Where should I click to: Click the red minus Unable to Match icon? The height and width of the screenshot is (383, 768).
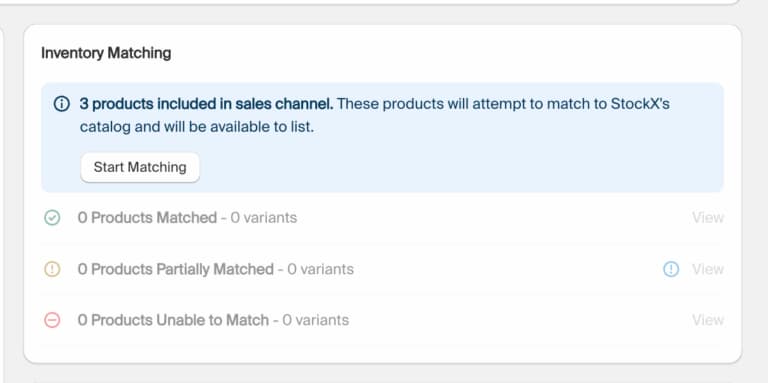click(52, 320)
